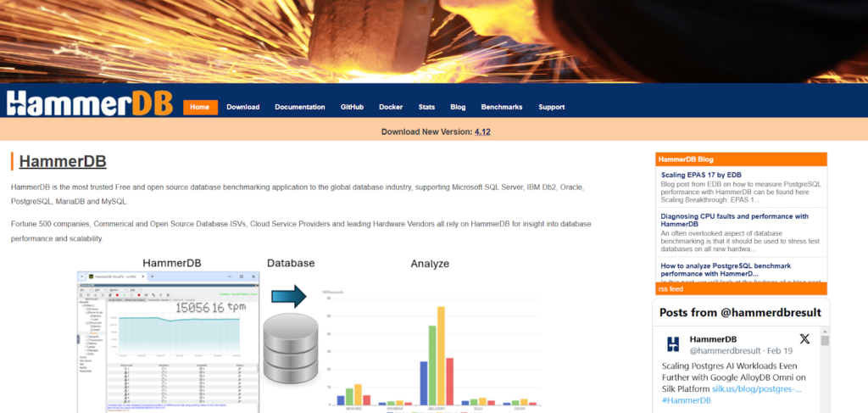Screen dimensions: 868x413
Task: Open the HammerDB application screenshot thumbnail
Action: [168, 342]
